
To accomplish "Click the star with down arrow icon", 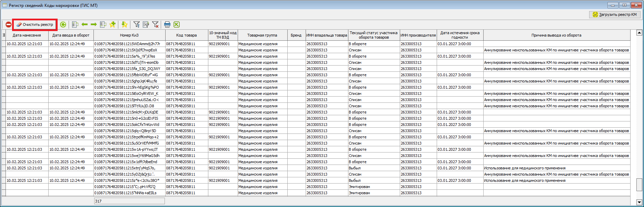I will pyautogui.click(x=125, y=24).
